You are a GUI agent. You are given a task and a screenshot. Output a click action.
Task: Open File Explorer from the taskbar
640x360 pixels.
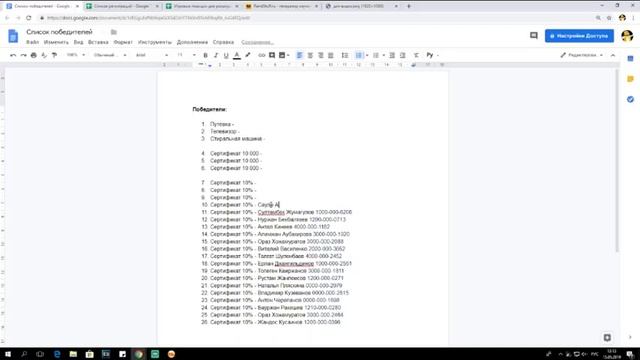tap(73, 354)
